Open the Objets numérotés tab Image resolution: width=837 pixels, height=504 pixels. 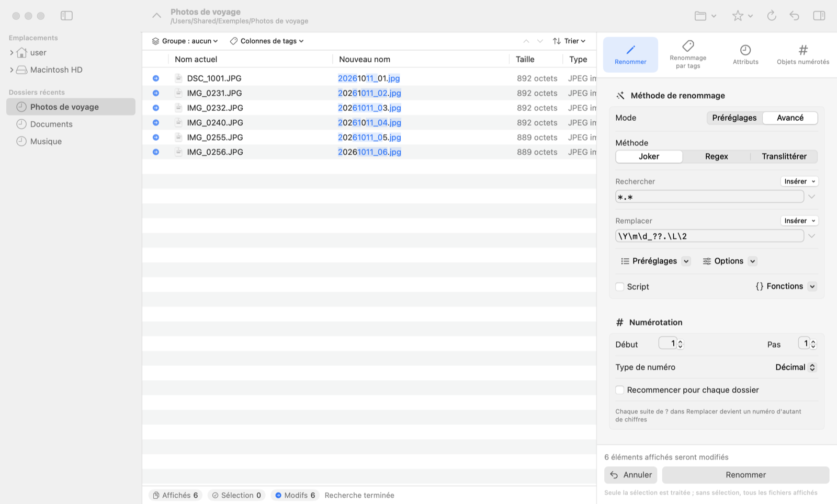(x=803, y=54)
